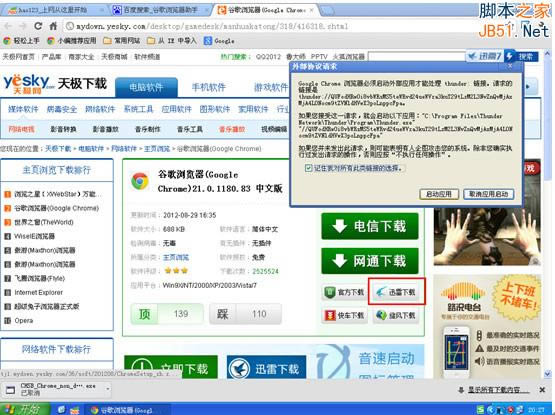Viewport: 555px width, 415px height.
Task: Click the Chrome logo next to the software title
Action: 140,181
